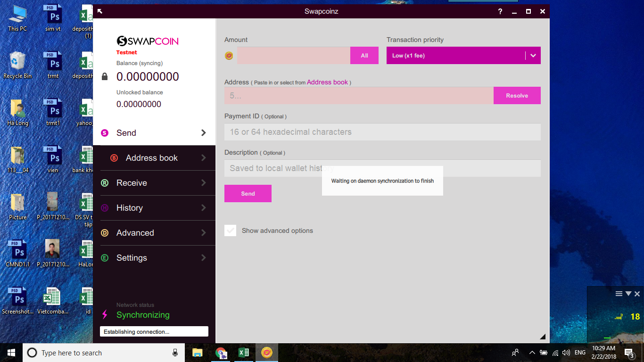Click the lock icon beside the balance
This screenshot has width=644, height=362.
pyautogui.click(x=105, y=76)
